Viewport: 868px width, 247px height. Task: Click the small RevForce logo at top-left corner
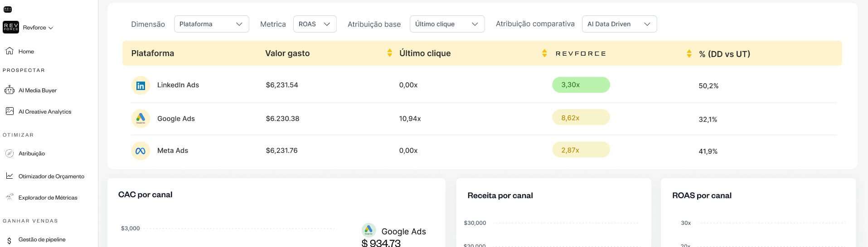[8, 9]
